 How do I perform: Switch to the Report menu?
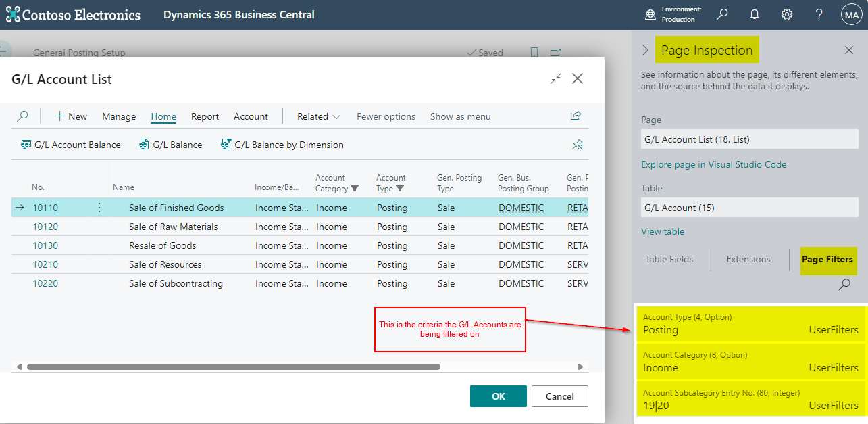point(205,116)
